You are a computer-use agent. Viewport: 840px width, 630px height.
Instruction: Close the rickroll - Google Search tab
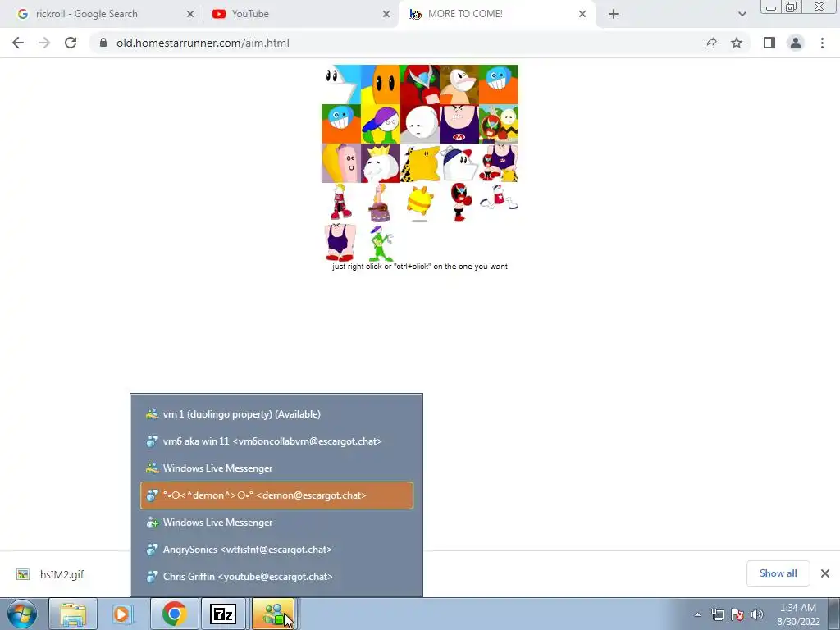[190, 14]
